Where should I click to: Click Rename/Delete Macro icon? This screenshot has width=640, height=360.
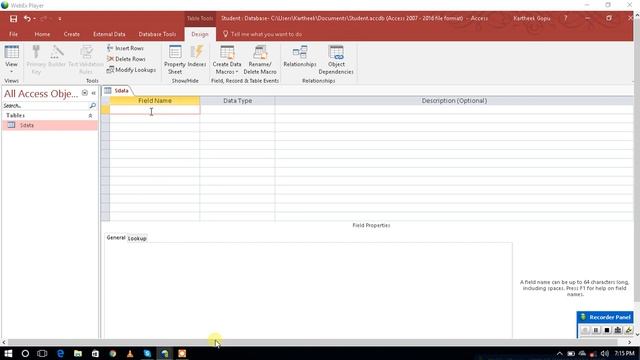click(x=260, y=52)
